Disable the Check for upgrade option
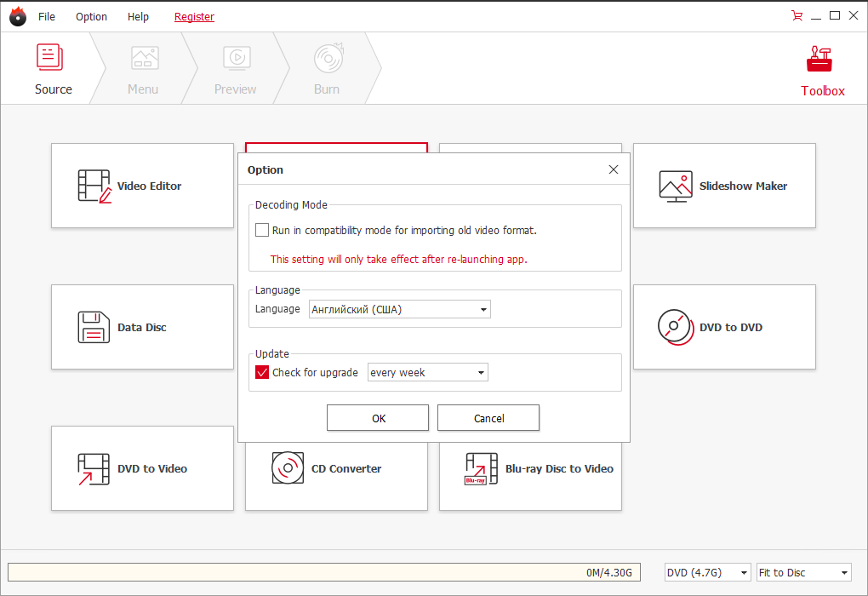 [x=262, y=372]
